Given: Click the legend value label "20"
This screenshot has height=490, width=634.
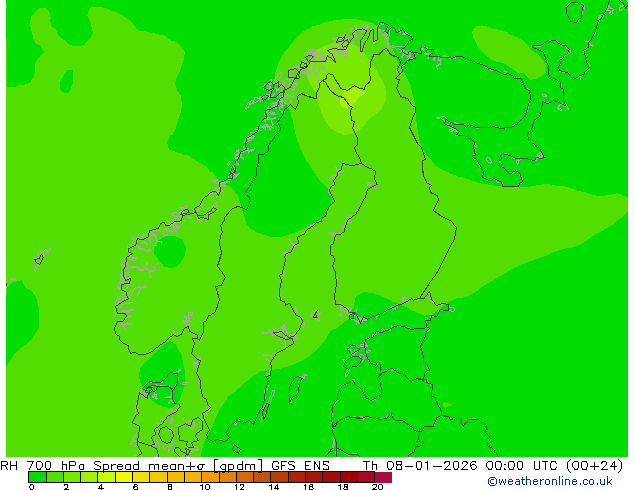Looking at the screenshot, I should [377, 487].
